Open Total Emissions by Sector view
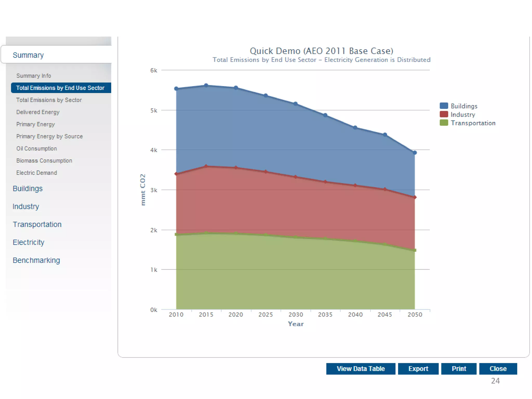Screen dimensions: 532x399 point(49,100)
